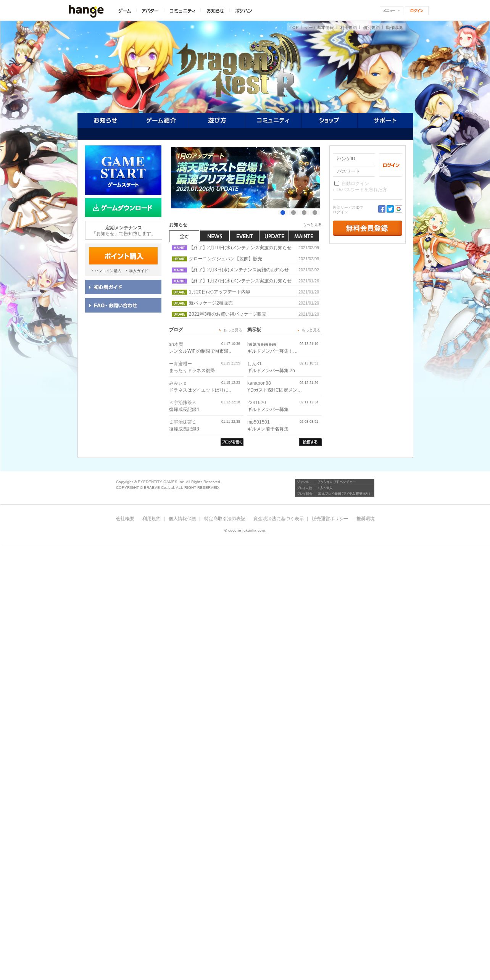Screen dimensions: 490x980
Task: Switch to the 全て news tab
Action: coord(184,236)
